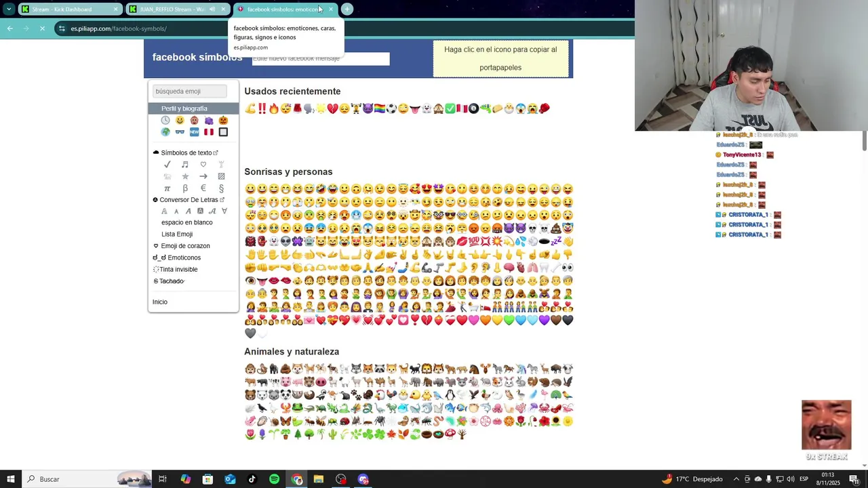Open the smiley face emoji category
Image resolution: width=868 pixels, height=488 pixels.
pyautogui.click(x=180, y=120)
